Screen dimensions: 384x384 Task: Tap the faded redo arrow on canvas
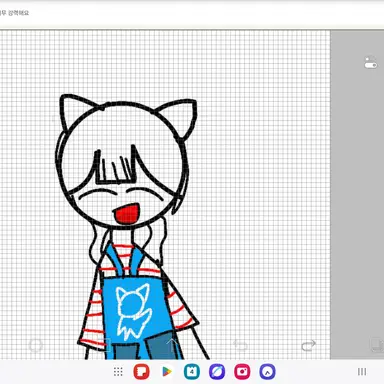pyautogui.click(x=308, y=346)
